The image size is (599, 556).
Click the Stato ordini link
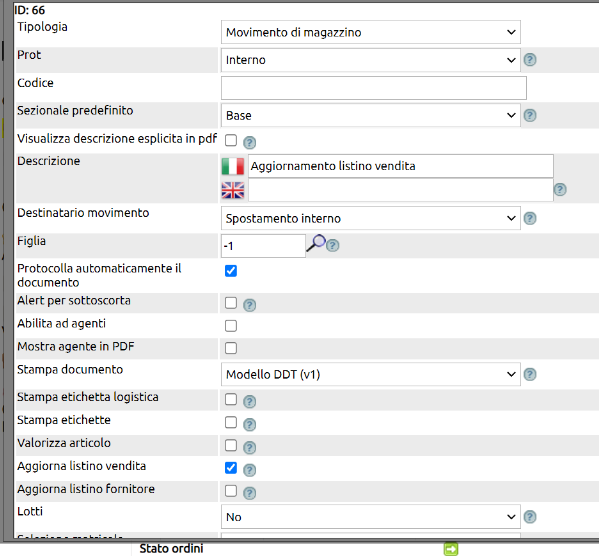171,549
